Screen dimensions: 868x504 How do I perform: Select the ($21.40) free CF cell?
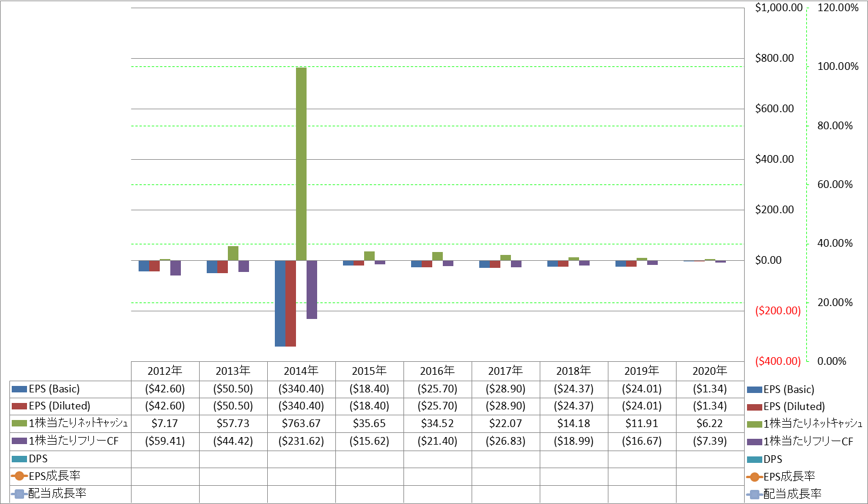tap(438, 441)
